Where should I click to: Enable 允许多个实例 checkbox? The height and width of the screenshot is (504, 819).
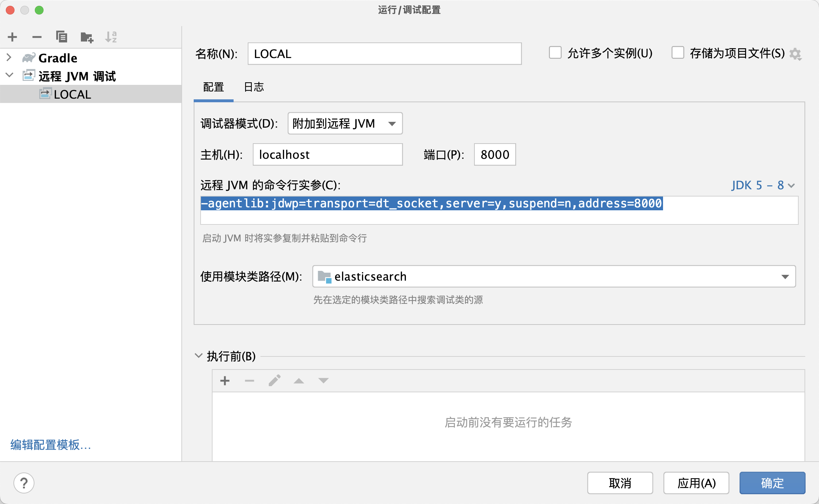[555, 53]
